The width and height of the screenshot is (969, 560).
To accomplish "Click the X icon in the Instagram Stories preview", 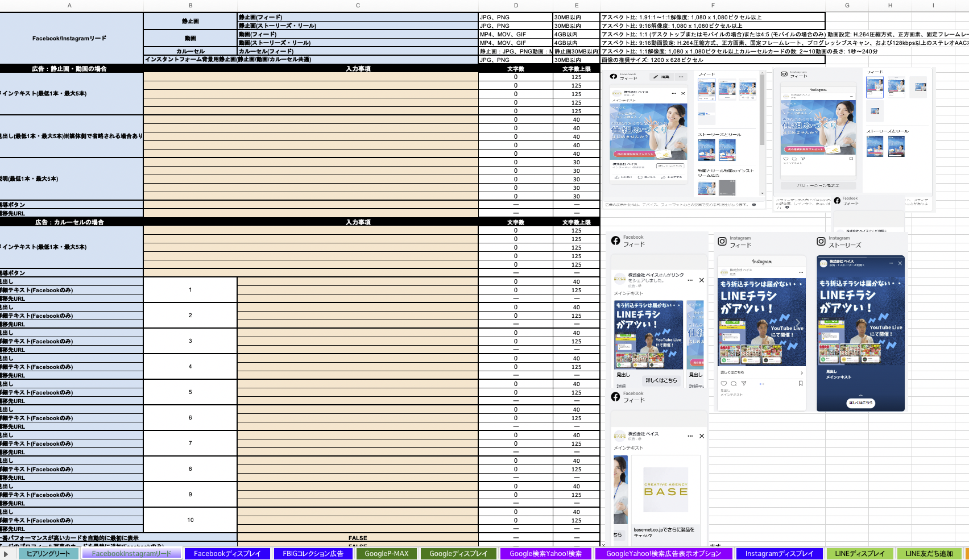I will [x=900, y=263].
